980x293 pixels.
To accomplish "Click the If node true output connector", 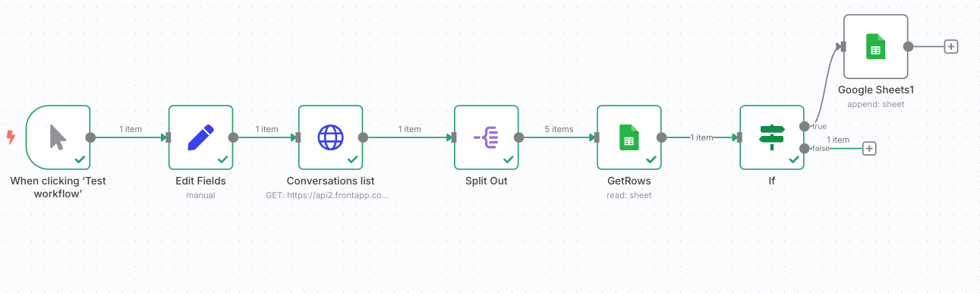I will (x=805, y=126).
